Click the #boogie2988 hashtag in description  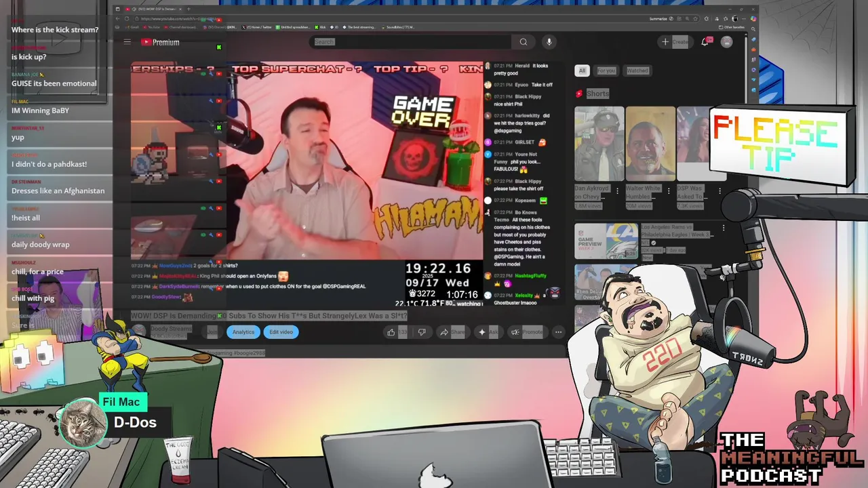pyautogui.click(x=249, y=353)
